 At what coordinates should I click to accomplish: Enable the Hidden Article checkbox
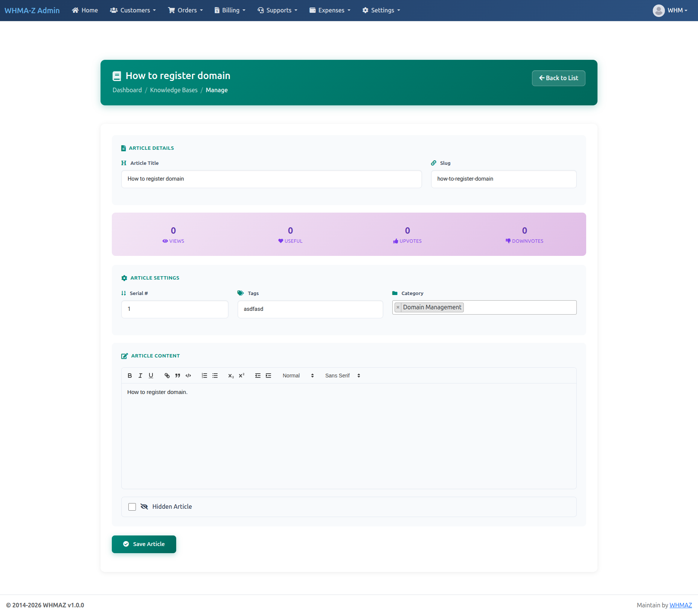pos(132,507)
